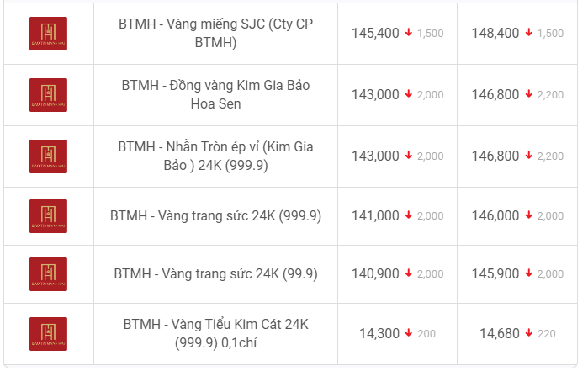Select Nhẫn Tròn ép vỉ (Kim Gia Bảo) row name
The image size is (588, 371).
215,156
